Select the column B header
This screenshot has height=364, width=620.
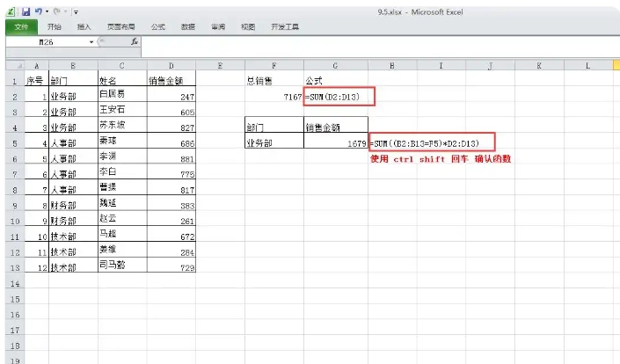(x=73, y=66)
